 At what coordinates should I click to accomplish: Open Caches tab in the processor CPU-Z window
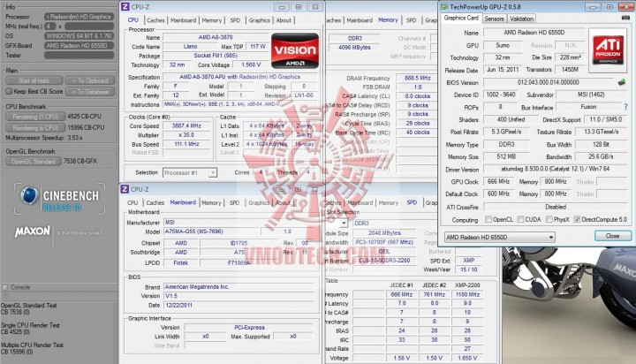[155, 20]
